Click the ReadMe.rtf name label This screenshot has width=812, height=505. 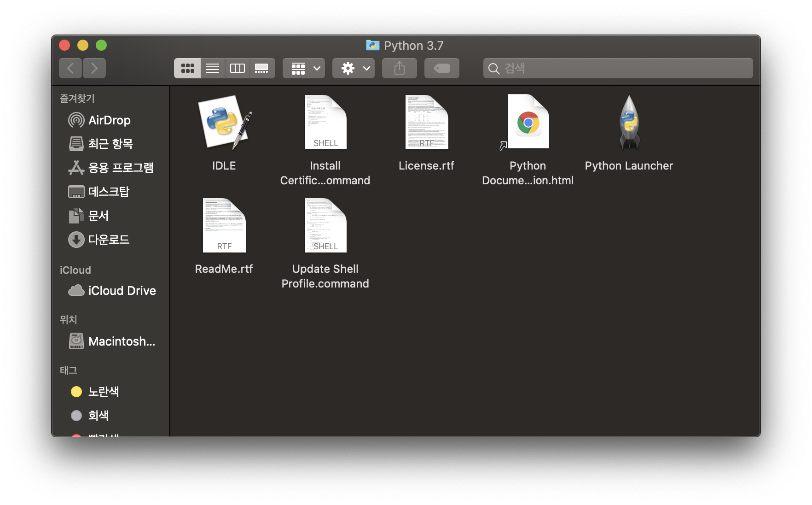pyautogui.click(x=224, y=269)
